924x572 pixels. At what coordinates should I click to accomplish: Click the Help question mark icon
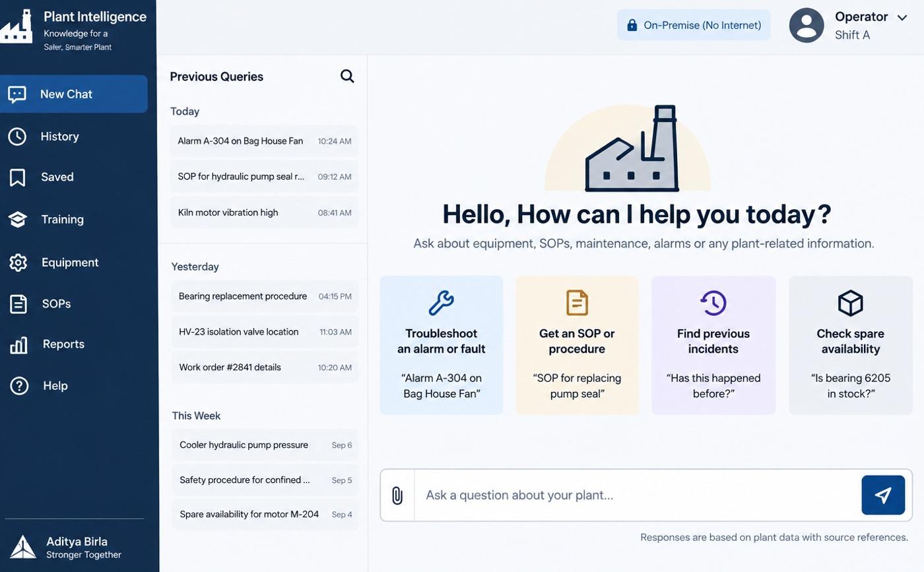coord(19,386)
